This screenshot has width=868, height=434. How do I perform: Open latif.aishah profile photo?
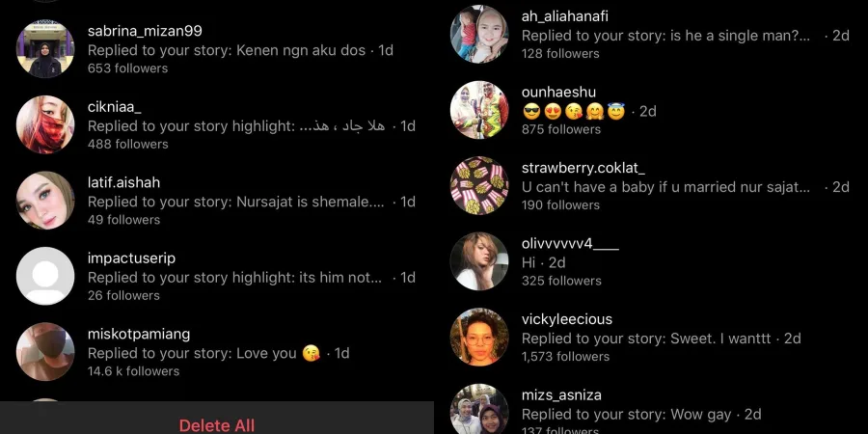(44, 201)
